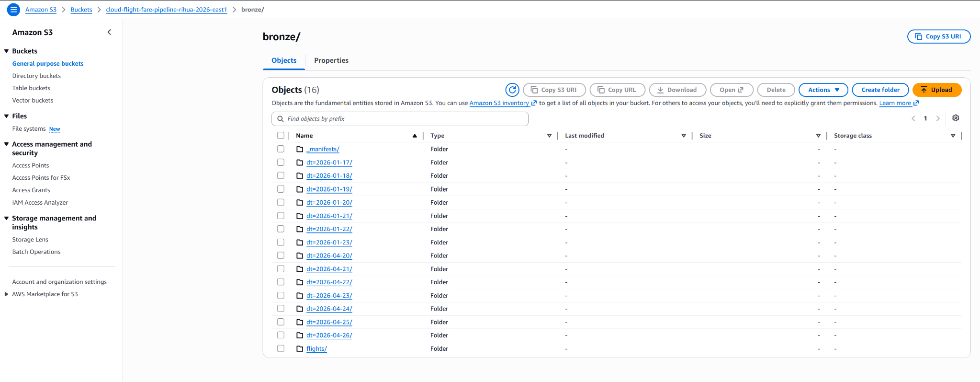Go to Buckets breadcrumb link
This screenshot has width=980, height=382.
tap(81, 10)
